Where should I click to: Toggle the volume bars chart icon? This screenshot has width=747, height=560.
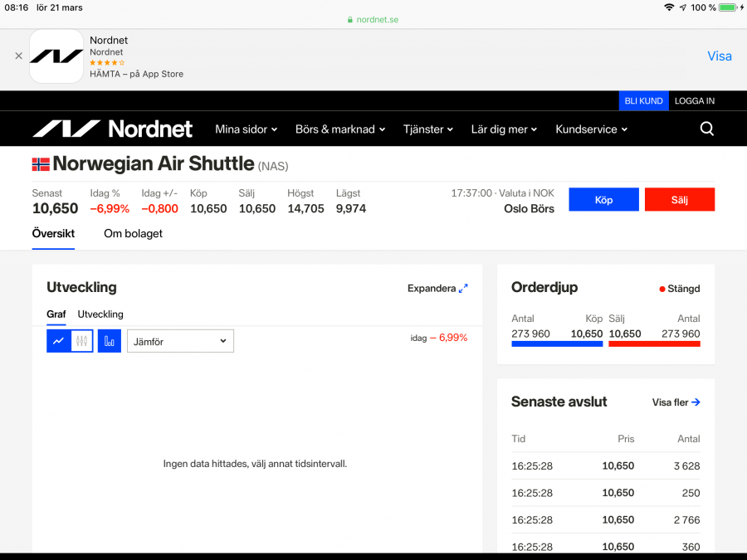[110, 341]
